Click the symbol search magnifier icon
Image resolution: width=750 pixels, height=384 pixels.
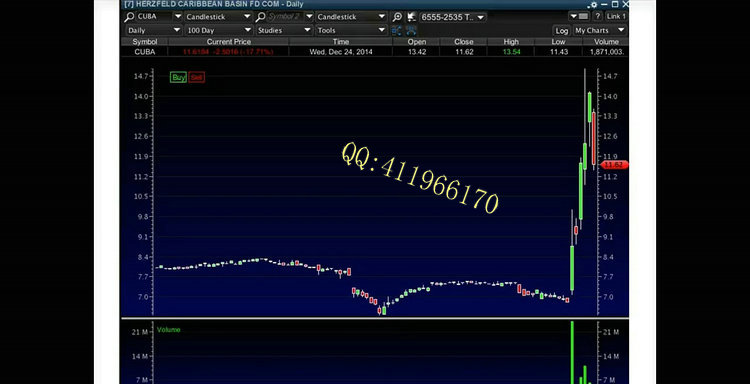click(x=129, y=17)
